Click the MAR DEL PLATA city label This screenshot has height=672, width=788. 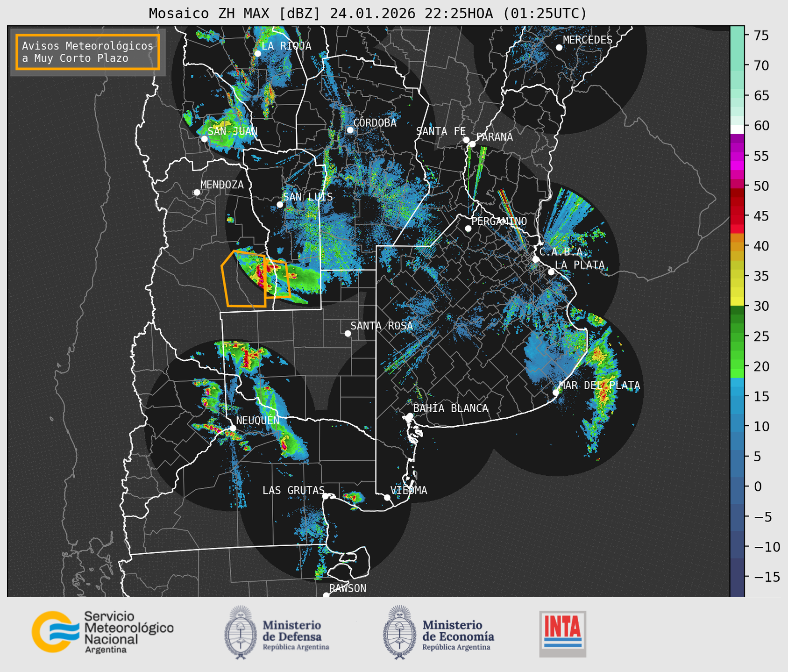599,386
